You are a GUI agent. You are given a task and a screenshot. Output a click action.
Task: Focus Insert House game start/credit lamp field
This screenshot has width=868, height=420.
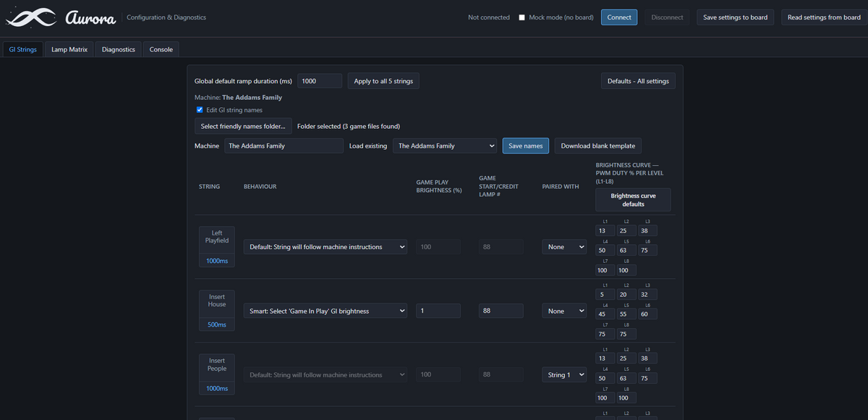click(x=501, y=311)
